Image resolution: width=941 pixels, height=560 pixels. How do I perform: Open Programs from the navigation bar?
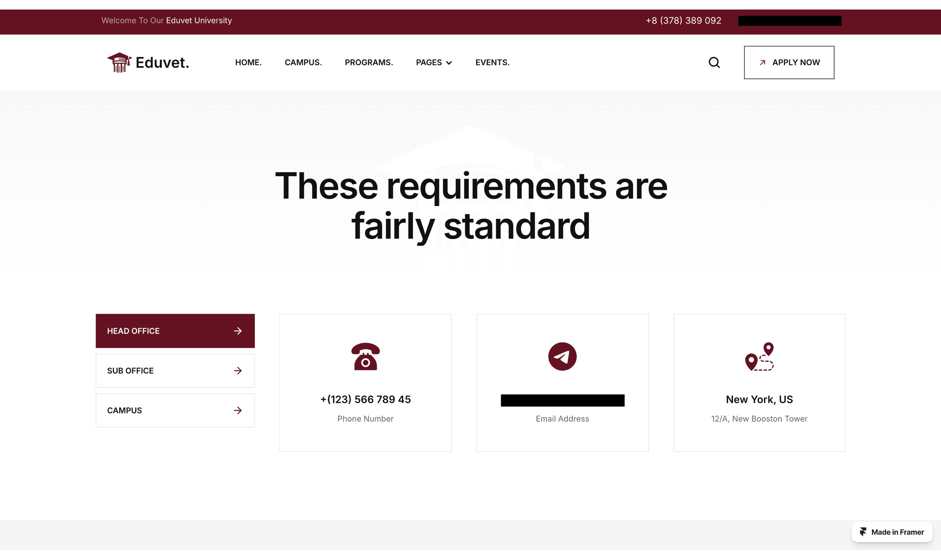[368, 62]
